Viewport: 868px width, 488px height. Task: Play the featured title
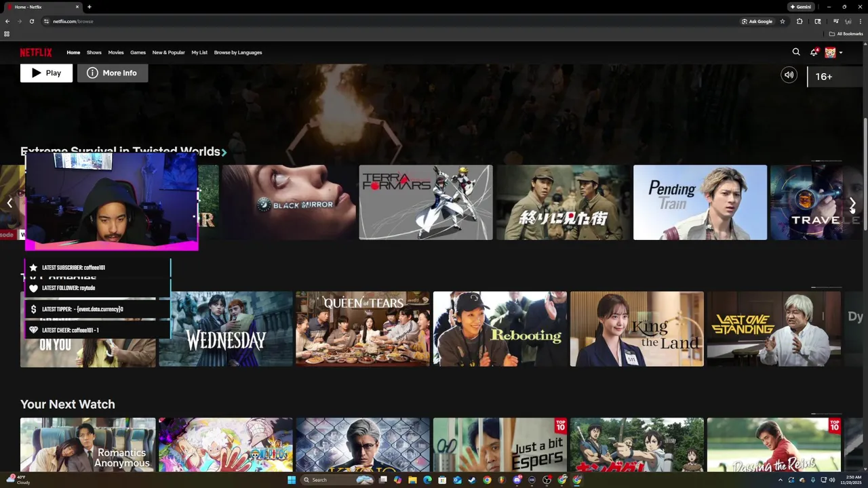46,73
